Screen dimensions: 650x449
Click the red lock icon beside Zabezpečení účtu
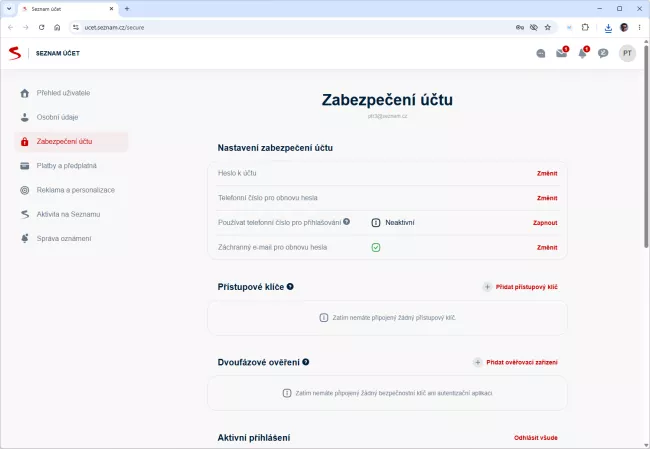pyautogui.click(x=25, y=142)
